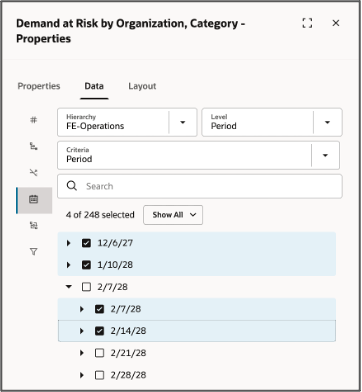Open the filter funnel sidebar icon
The height and width of the screenshot is (392, 362).
point(33,252)
